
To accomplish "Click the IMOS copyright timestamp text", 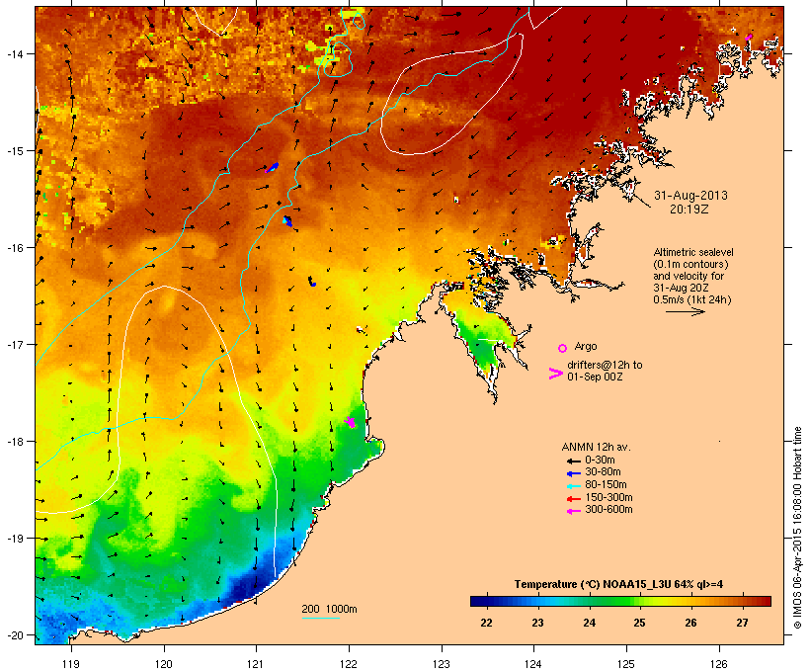I will (x=797, y=528).
